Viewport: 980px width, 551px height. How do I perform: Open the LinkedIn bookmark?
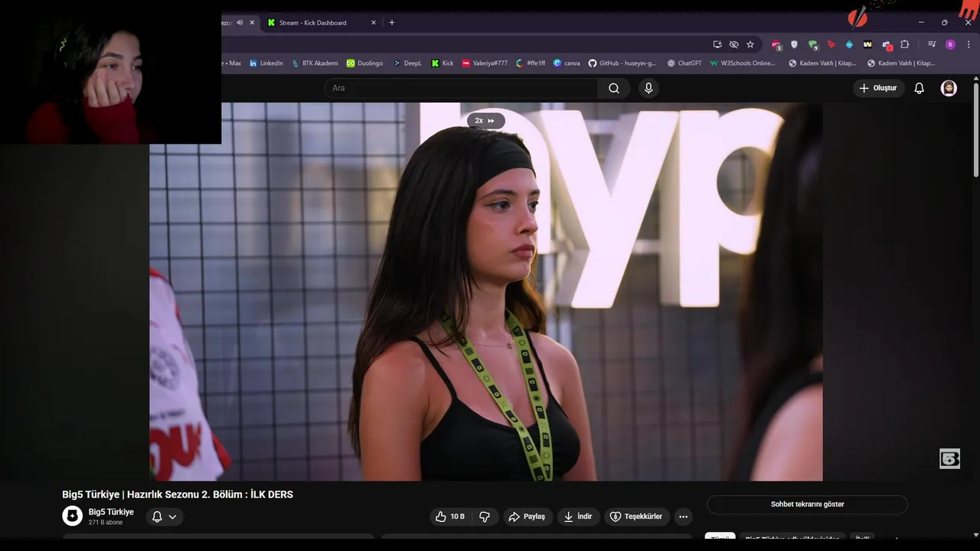click(x=266, y=64)
